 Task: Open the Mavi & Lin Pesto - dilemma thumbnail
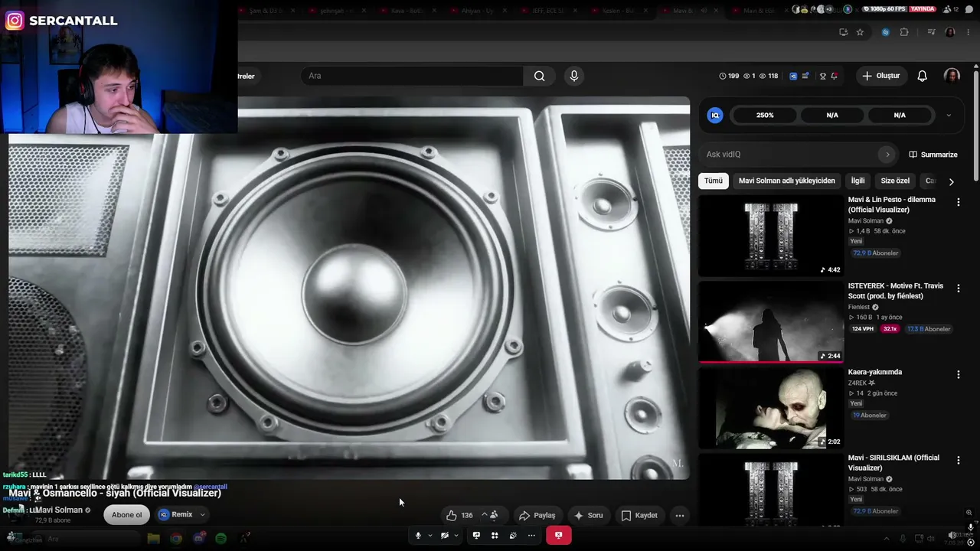(771, 236)
